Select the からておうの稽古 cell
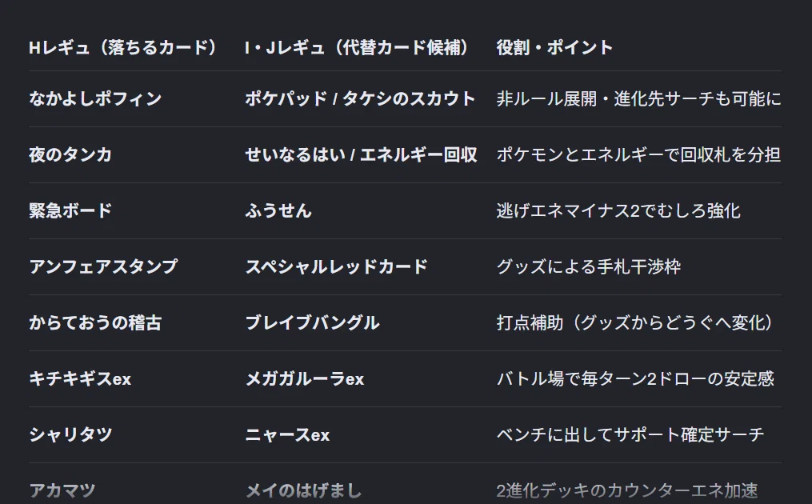The image size is (812, 504). pos(95,322)
